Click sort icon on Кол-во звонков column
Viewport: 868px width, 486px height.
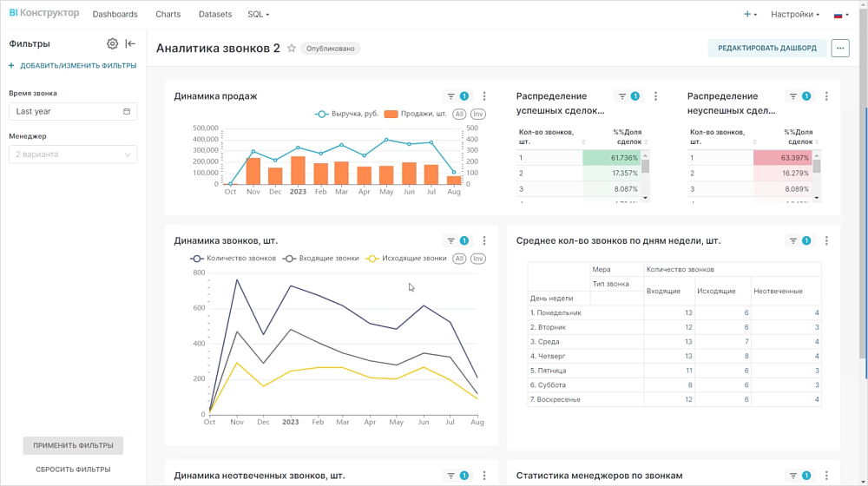pyautogui.click(x=583, y=141)
